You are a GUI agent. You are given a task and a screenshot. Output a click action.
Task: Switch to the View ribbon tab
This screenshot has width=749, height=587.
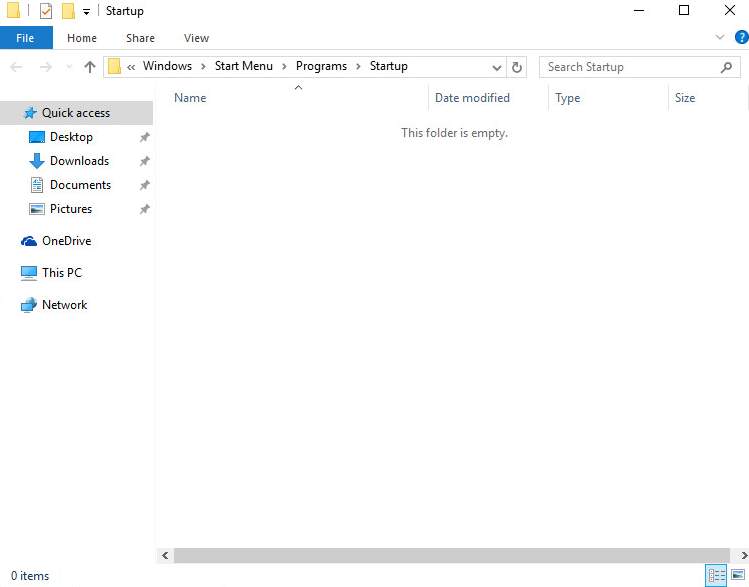pos(196,38)
